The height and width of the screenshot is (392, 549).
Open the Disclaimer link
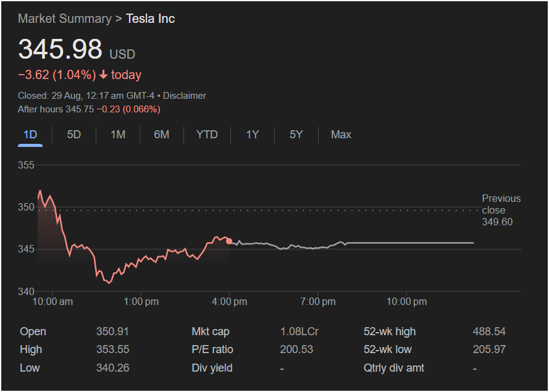185,96
